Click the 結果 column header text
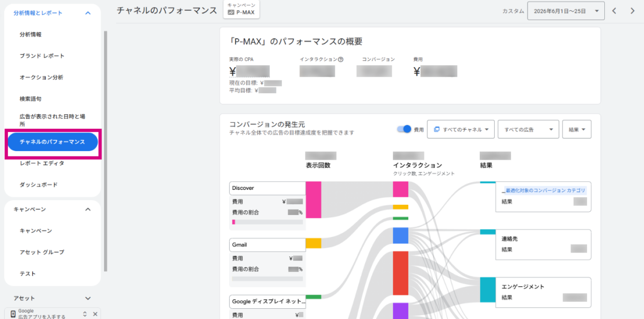Screen dimensions: 644x319 tap(486, 166)
